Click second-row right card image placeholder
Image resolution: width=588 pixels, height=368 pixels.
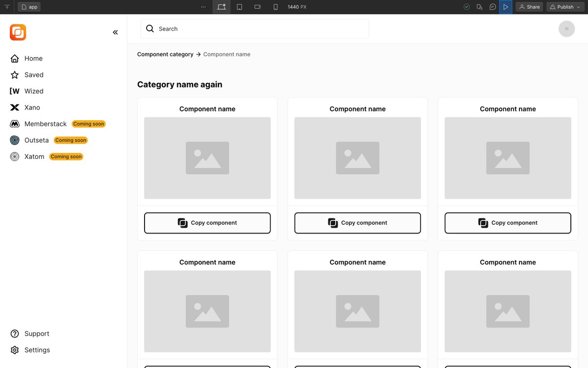508,312
